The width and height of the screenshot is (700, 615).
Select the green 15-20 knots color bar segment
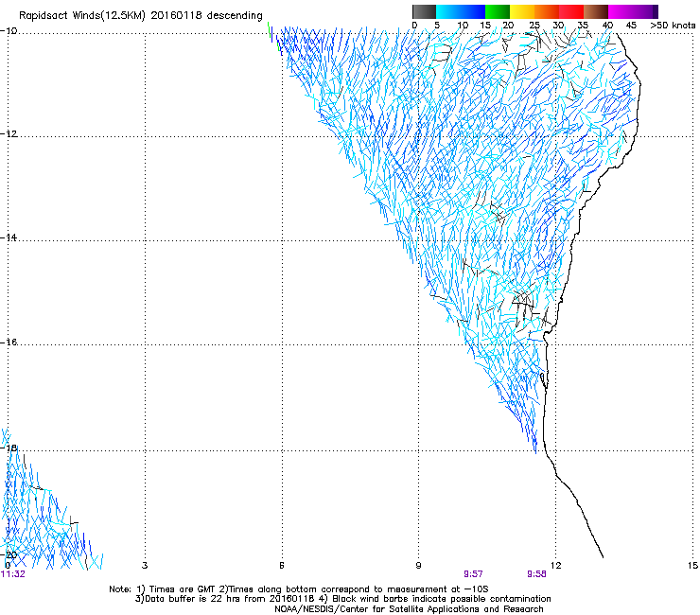point(498,11)
